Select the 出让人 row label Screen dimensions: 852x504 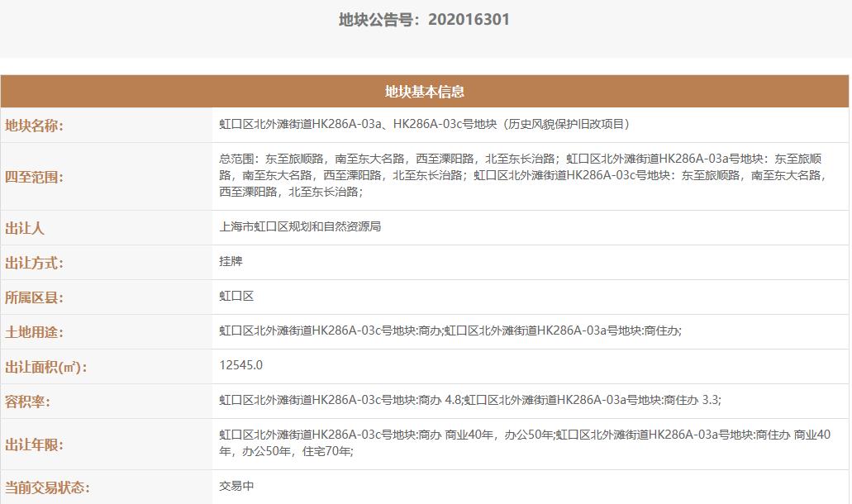(25, 228)
